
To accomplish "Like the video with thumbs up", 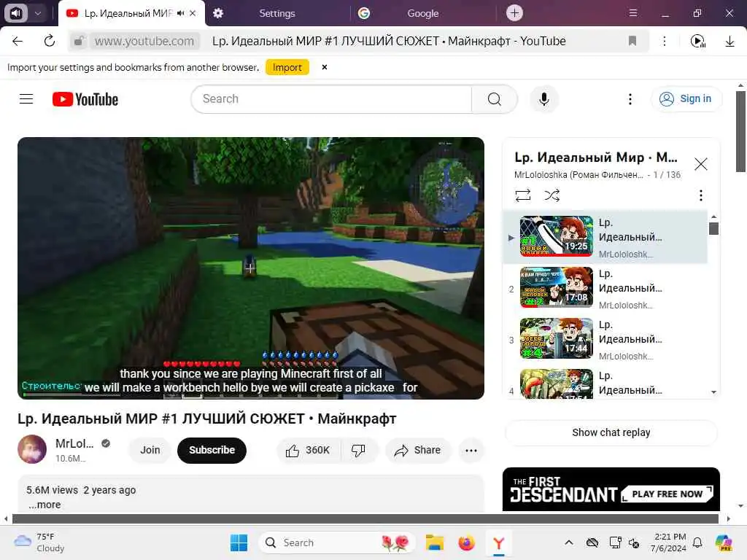I will pyautogui.click(x=309, y=450).
